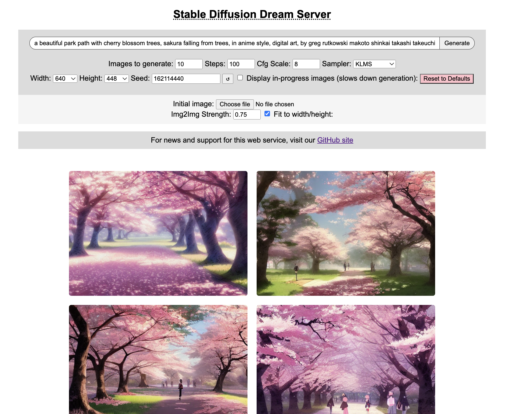Click the Choose file button
This screenshot has width=532, height=414.
pos(235,104)
